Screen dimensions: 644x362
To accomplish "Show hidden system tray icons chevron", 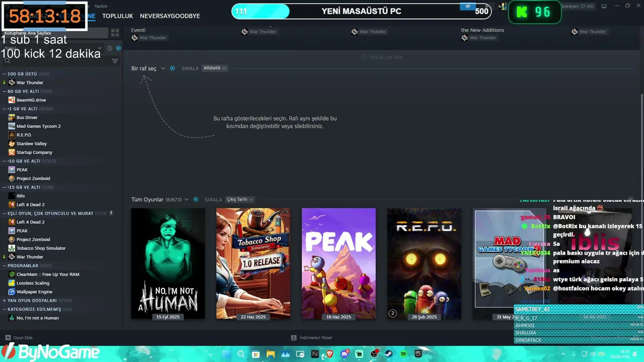I will (563, 354).
